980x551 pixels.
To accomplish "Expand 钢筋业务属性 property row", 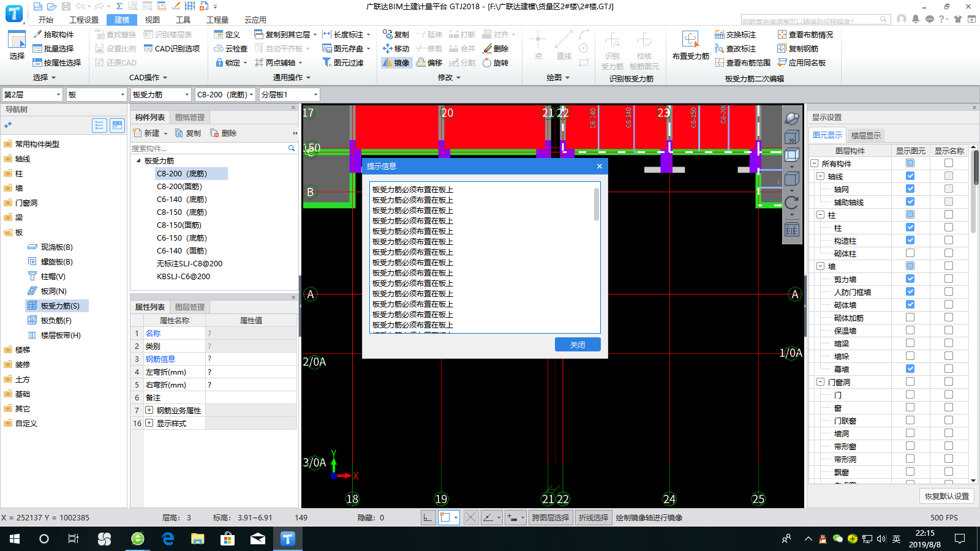I will point(149,410).
